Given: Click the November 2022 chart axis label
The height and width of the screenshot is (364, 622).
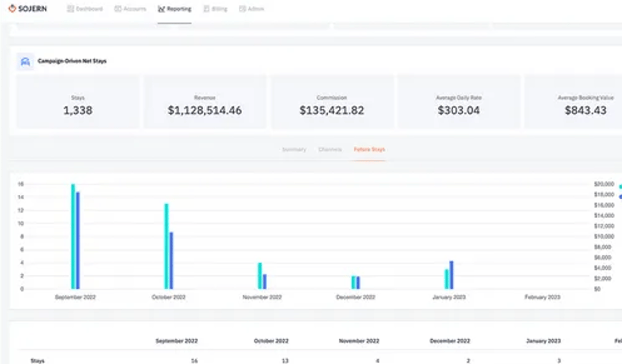Looking at the screenshot, I should (262, 297).
